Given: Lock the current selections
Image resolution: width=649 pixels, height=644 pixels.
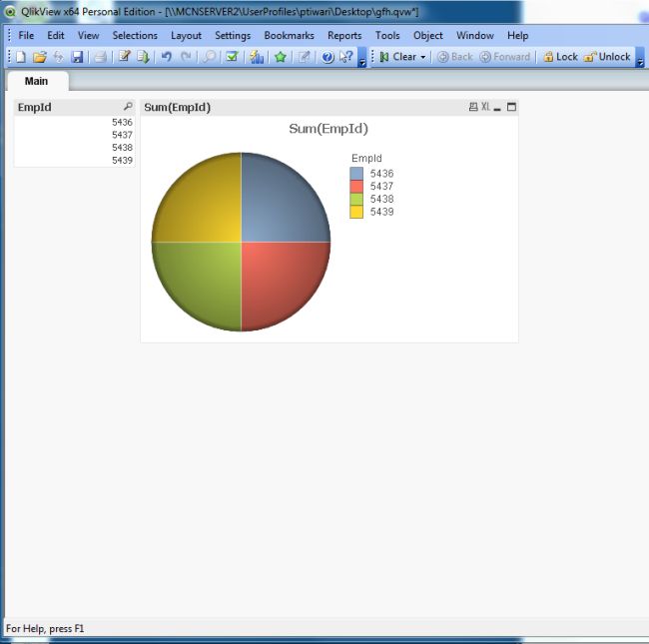Looking at the screenshot, I should (x=560, y=57).
